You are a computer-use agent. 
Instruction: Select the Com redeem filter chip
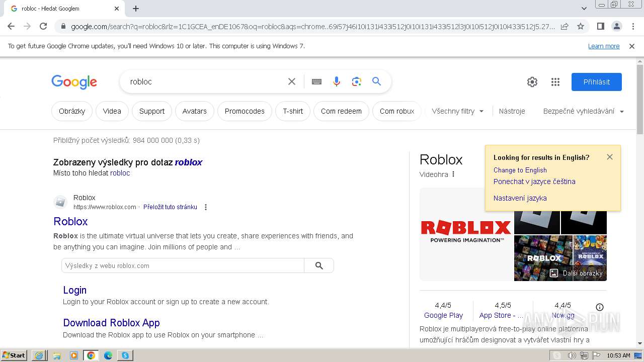click(x=341, y=111)
